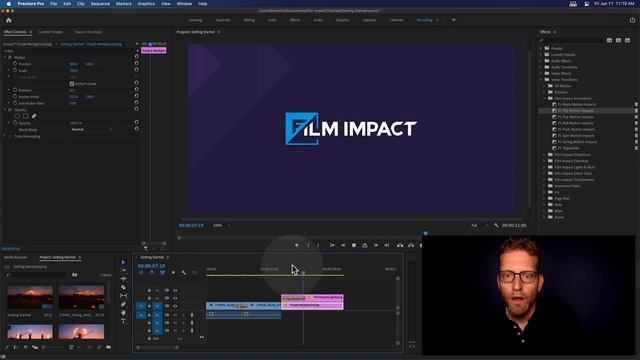Toggle Snap in timeline magnet icon

(x=152, y=273)
